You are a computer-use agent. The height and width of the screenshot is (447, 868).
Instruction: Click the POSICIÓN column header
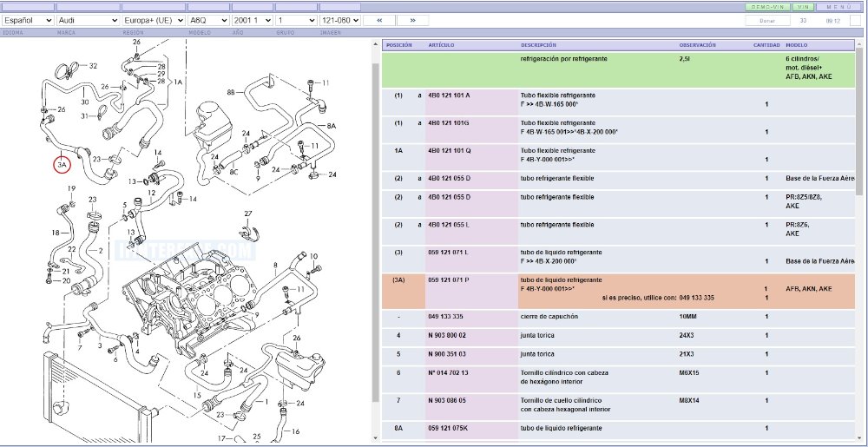pyautogui.click(x=398, y=45)
